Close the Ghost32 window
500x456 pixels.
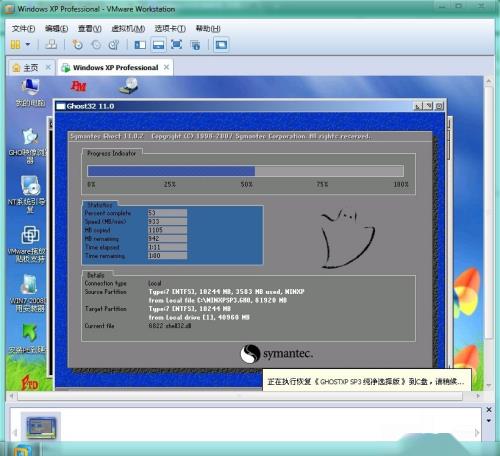click(439, 106)
